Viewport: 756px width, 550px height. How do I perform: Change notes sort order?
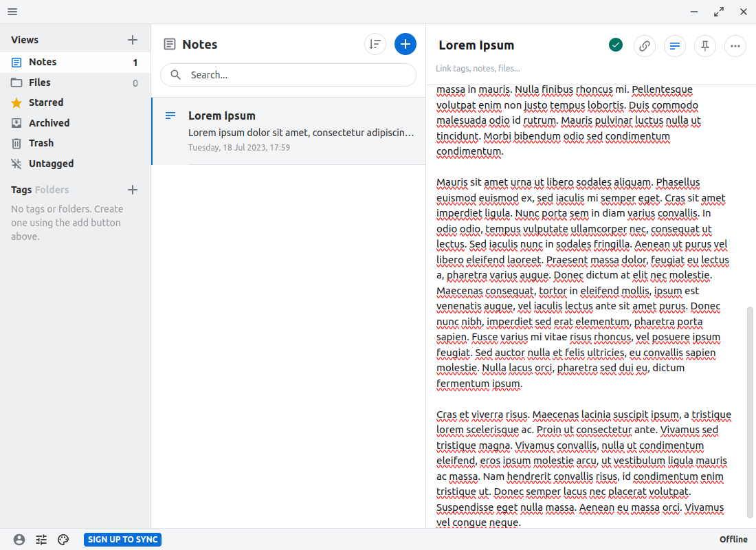(x=375, y=43)
